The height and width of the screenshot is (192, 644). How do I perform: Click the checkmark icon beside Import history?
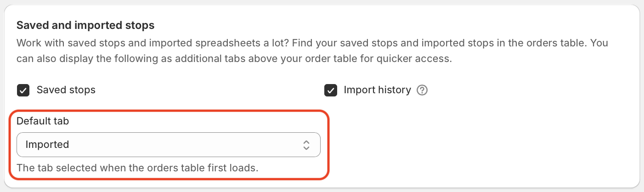330,90
